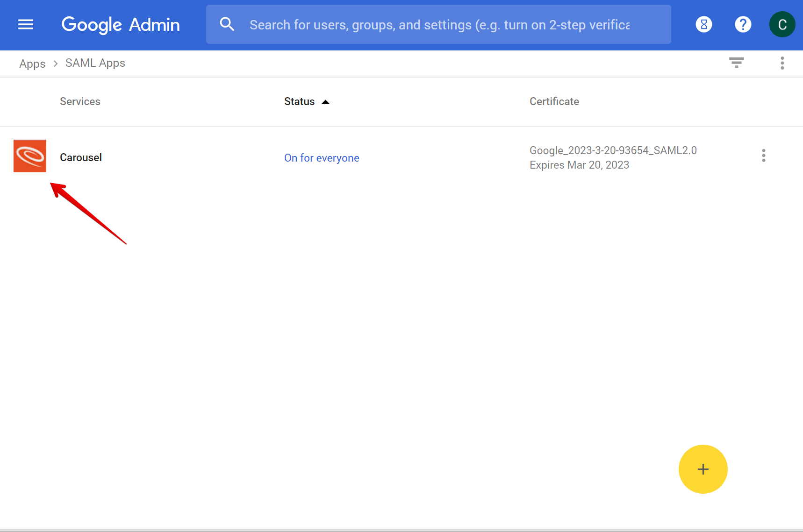Sort by the Services column header
The image size is (803, 532).
click(80, 101)
